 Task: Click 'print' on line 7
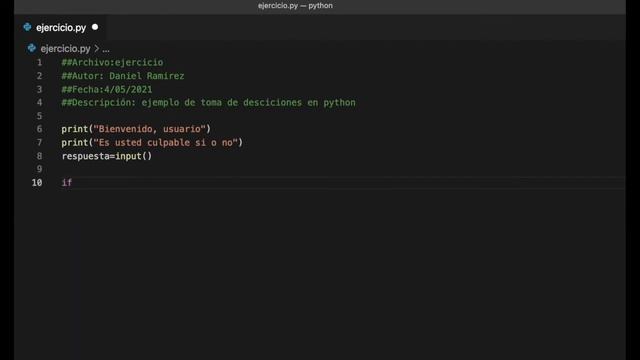pyautogui.click(x=75, y=142)
